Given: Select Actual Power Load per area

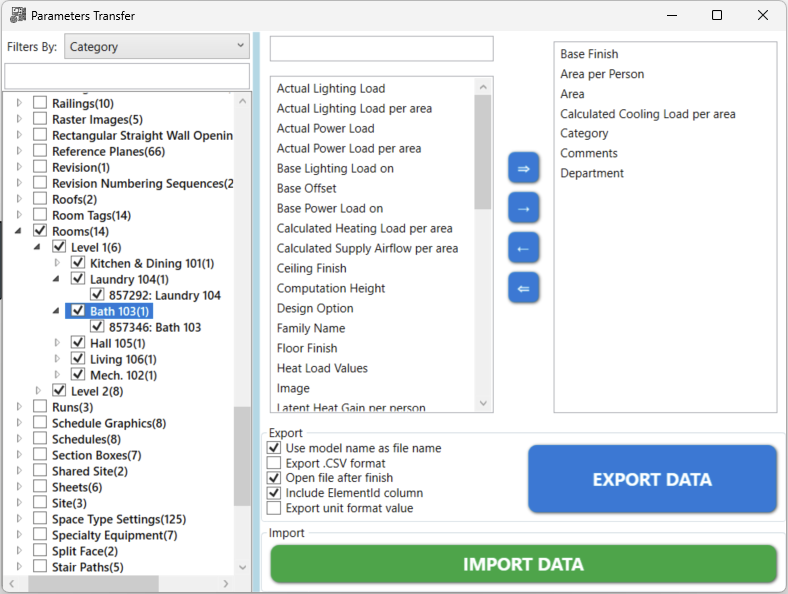Looking at the screenshot, I should coord(349,148).
